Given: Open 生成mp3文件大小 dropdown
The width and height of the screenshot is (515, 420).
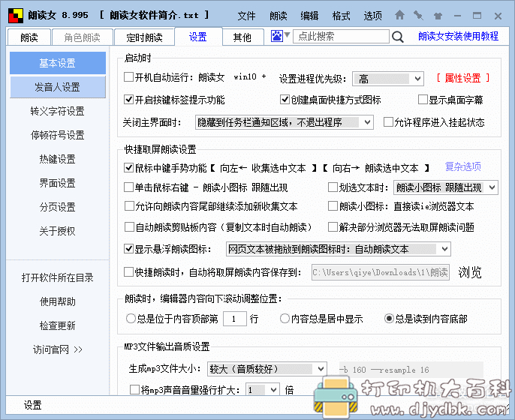Looking at the screenshot, I should (267, 370).
